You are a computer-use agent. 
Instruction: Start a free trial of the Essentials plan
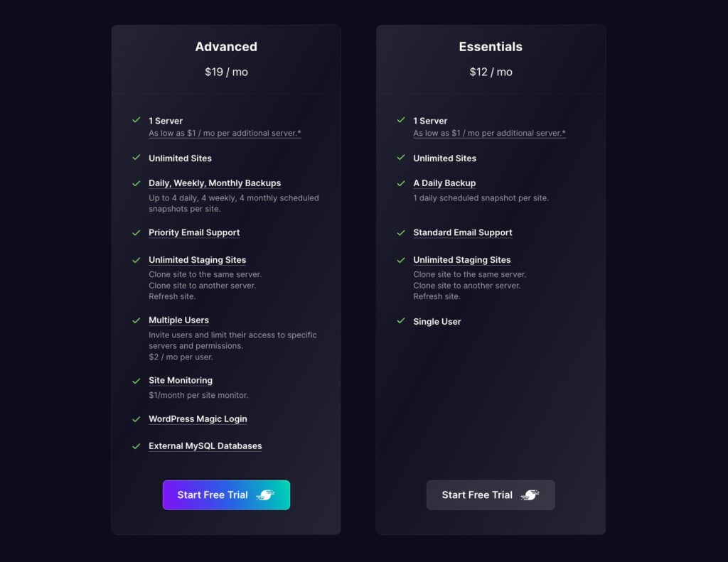coord(491,495)
